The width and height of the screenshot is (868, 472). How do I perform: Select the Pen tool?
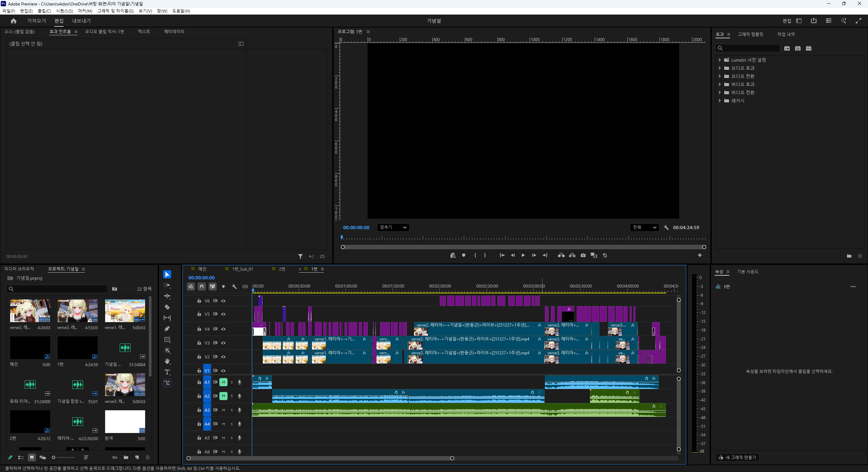pyautogui.click(x=167, y=329)
